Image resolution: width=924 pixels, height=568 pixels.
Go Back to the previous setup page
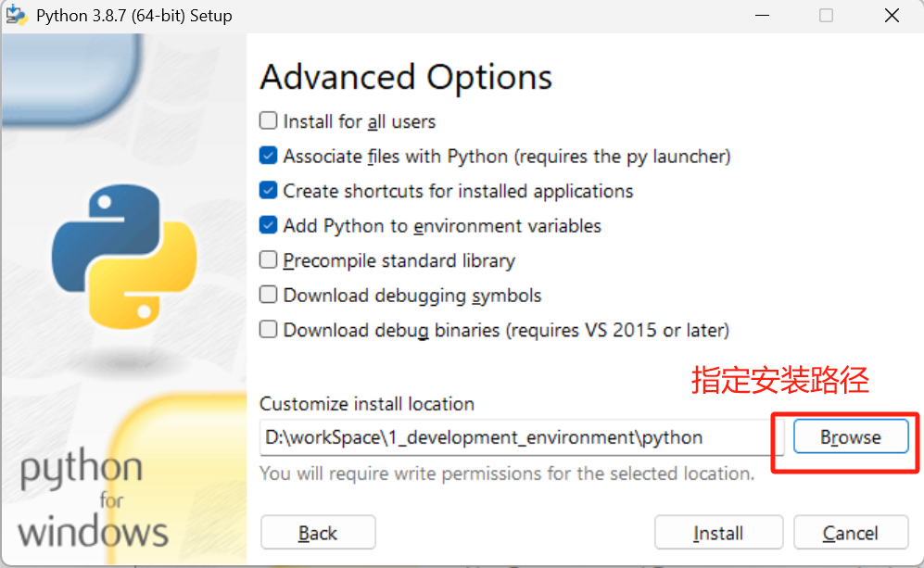click(318, 533)
